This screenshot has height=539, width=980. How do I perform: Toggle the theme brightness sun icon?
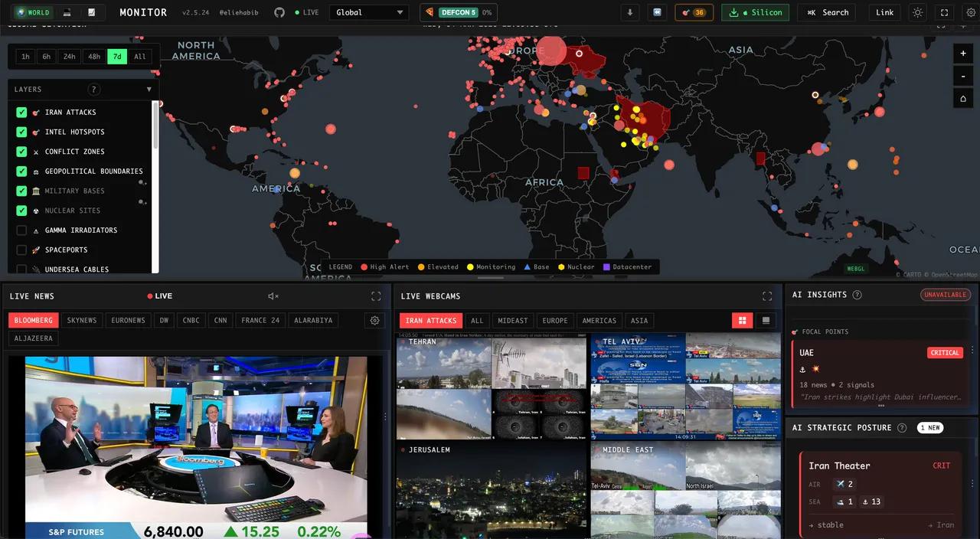click(917, 11)
